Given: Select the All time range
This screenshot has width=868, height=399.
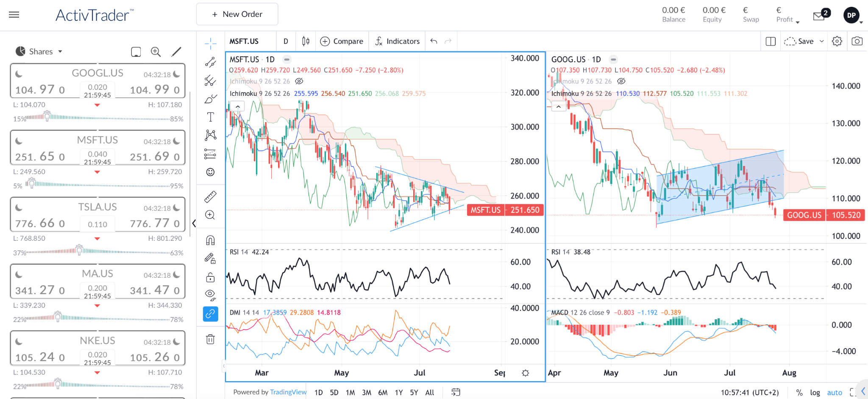Looking at the screenshot, I should (430, 393).
